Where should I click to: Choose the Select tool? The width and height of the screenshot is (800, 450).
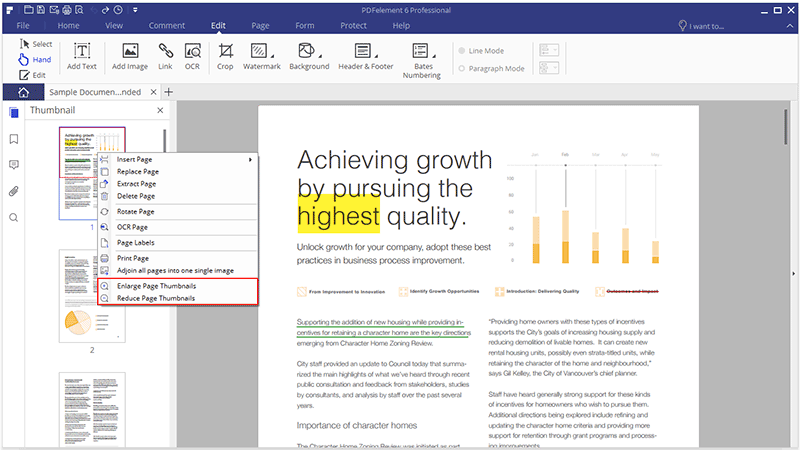click(x=36, y=44)
